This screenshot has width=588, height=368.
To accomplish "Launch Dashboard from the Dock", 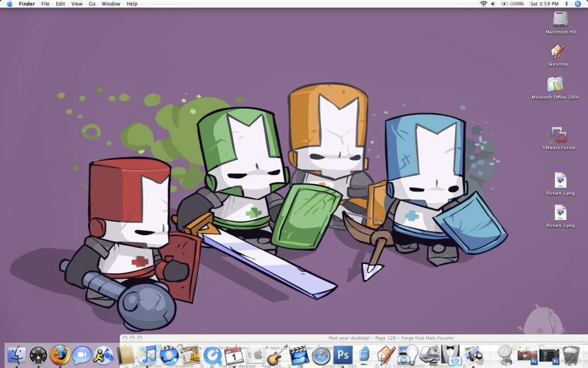I will [x=38, y=355].
